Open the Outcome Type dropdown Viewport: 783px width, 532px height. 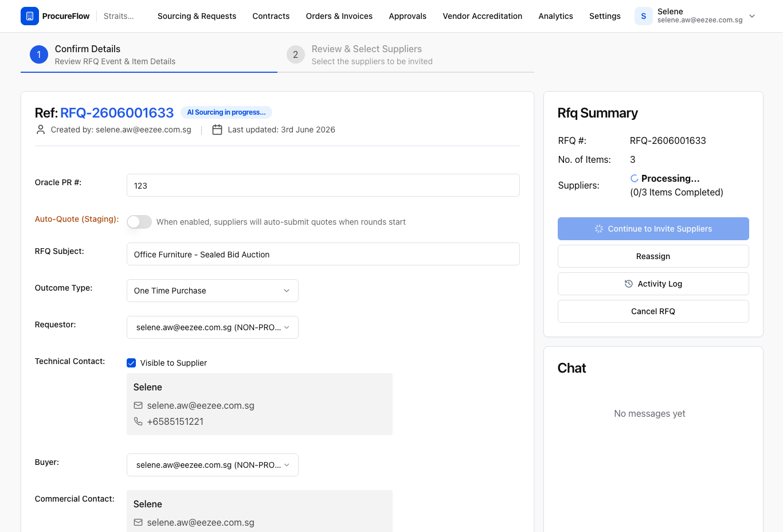213,291
